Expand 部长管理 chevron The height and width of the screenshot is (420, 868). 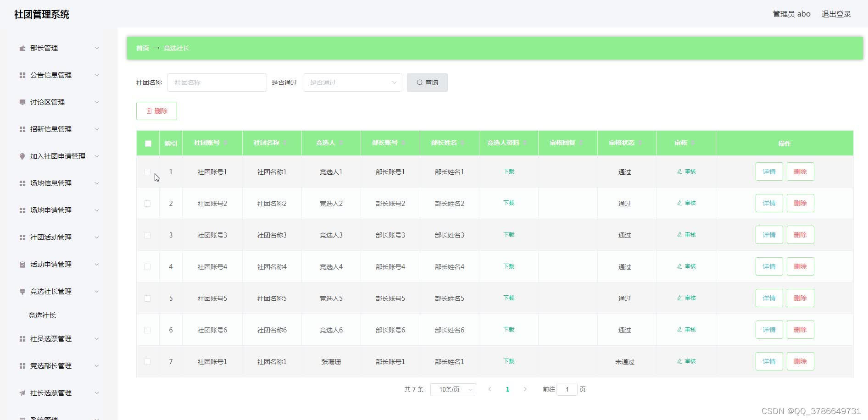(97, 48)
